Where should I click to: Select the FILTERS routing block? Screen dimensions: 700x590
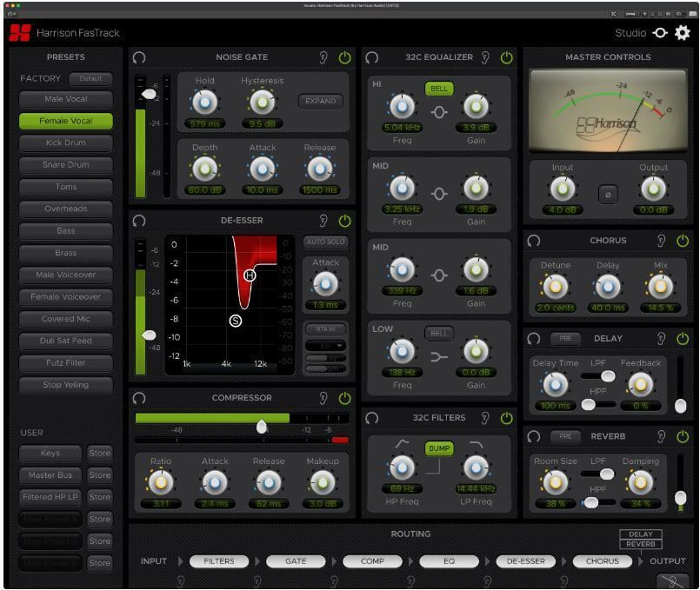click(x=219, y=561)
